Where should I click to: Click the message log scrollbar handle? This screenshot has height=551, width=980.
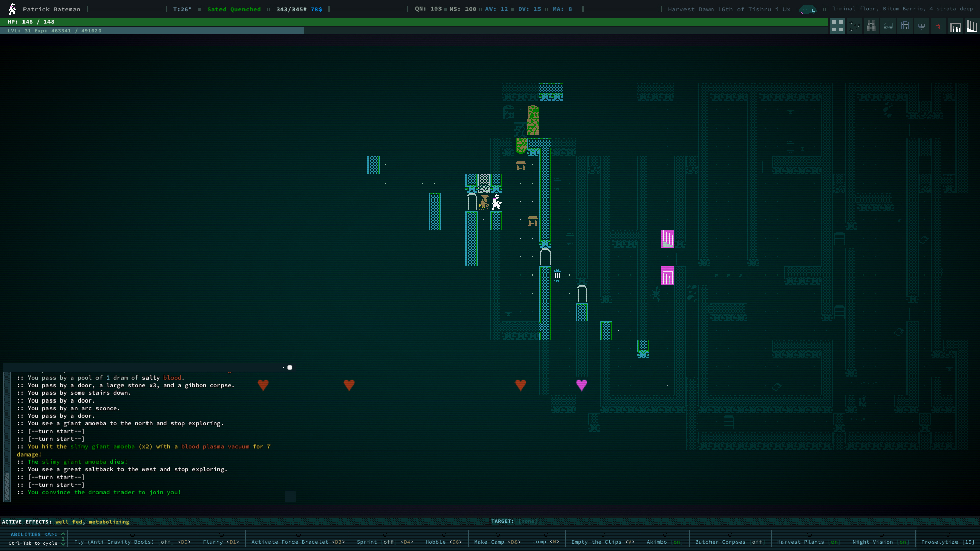click(x=7, y=486)
